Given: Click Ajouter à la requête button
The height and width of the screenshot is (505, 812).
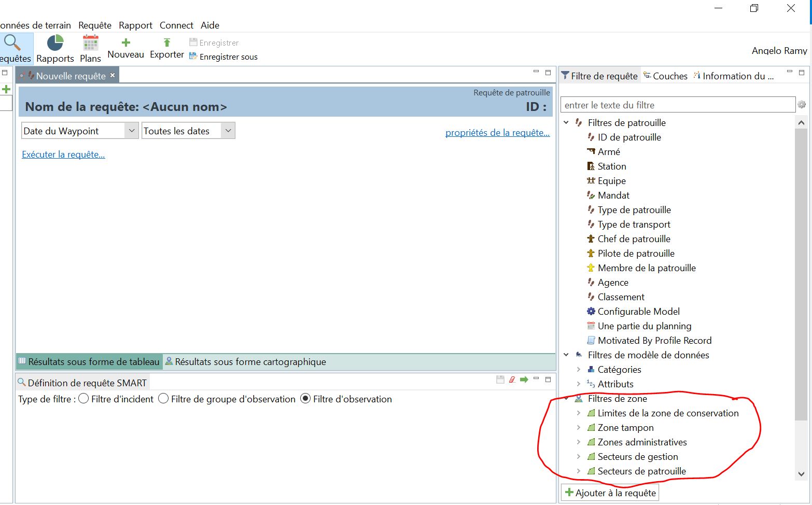Looking at the screenshot, I should pos(610,493).
